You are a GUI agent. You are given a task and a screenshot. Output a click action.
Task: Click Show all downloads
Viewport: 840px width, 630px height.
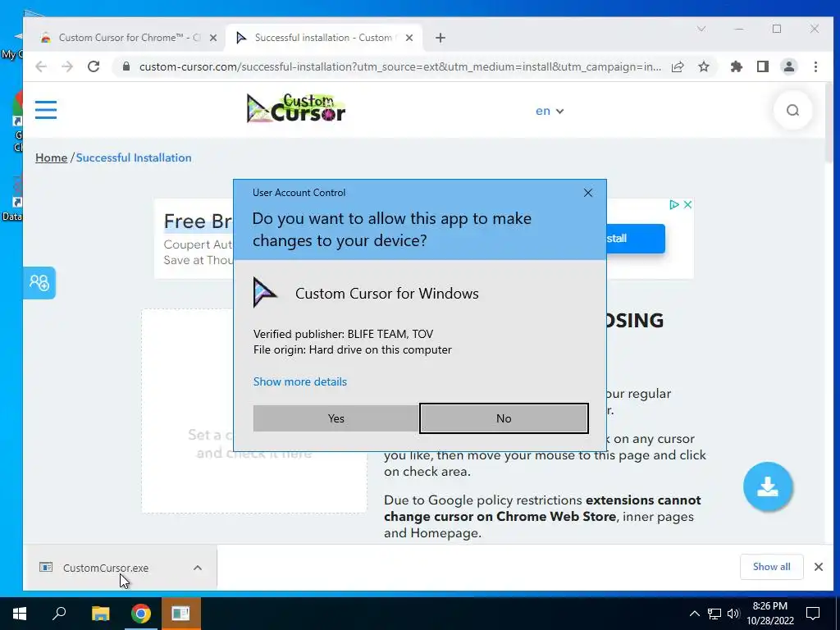pyautogui.click(x=771, y=567)
